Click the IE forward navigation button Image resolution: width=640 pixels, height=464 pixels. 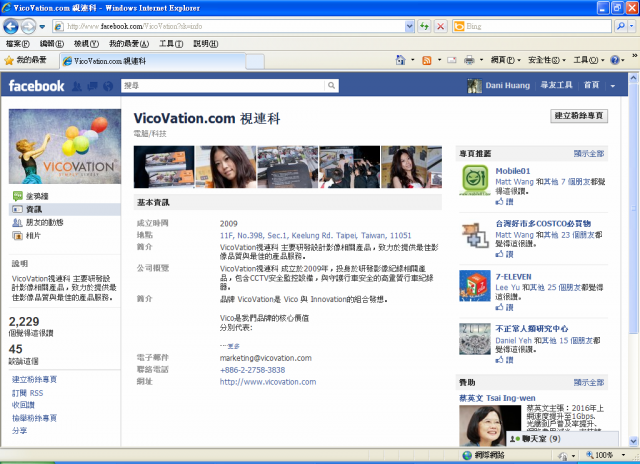(28, 27)
